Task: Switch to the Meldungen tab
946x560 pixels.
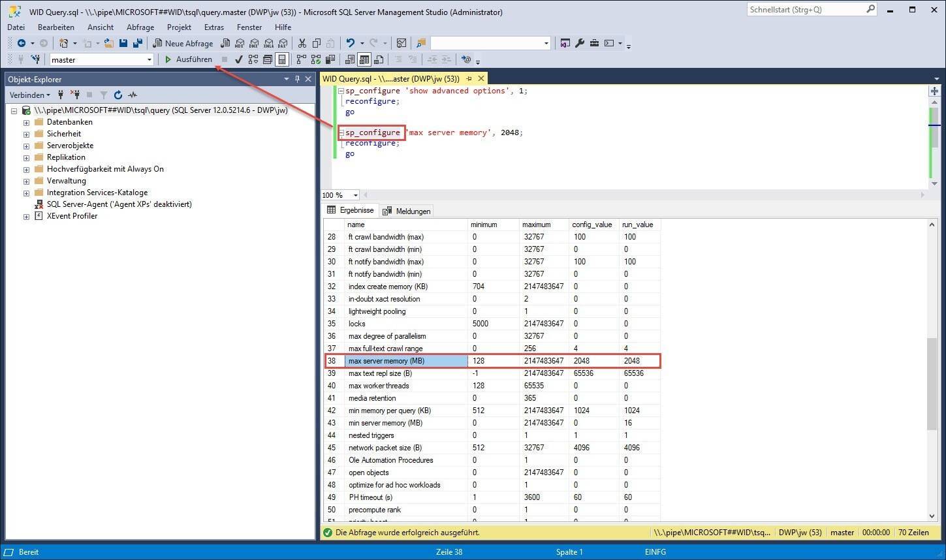Action: pyautogui.click(x=407, y=211)
